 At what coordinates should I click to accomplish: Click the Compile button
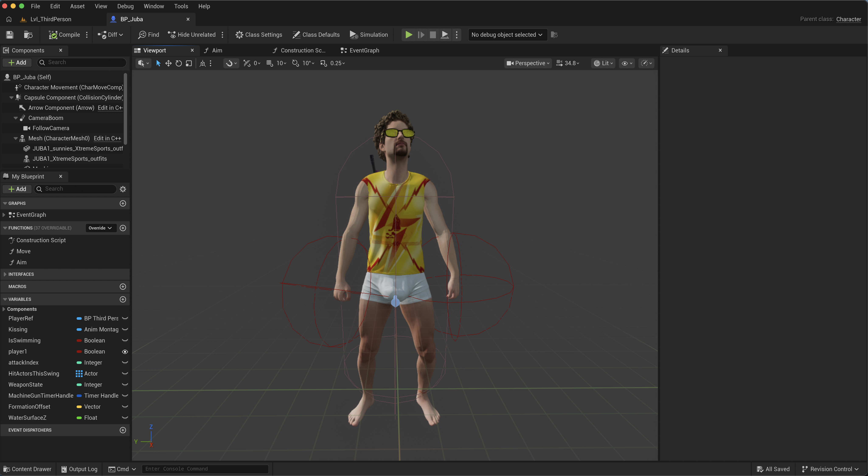[x=65, y=35]
